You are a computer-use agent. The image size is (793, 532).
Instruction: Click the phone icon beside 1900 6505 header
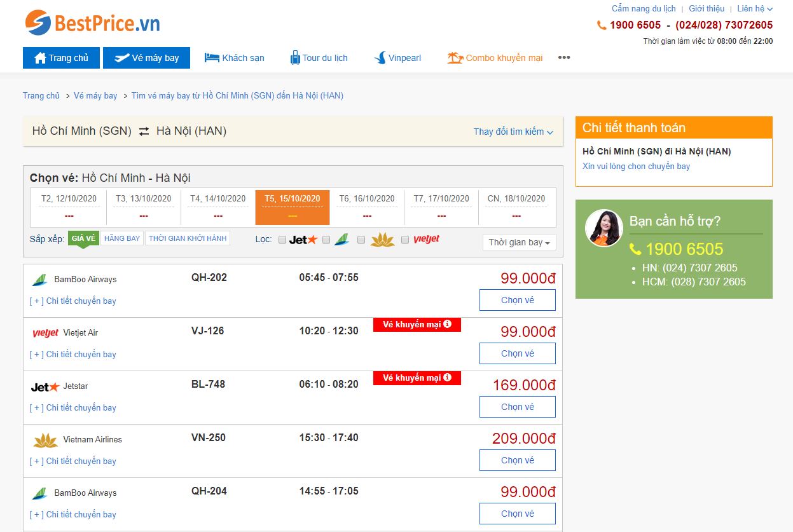[602, 25]
